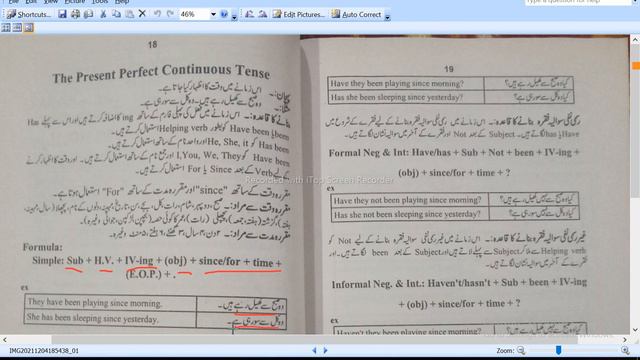This screenshot has height=360, width=640.
Task: Click the zoom slider handle
Action: click(x=558, y=350)
